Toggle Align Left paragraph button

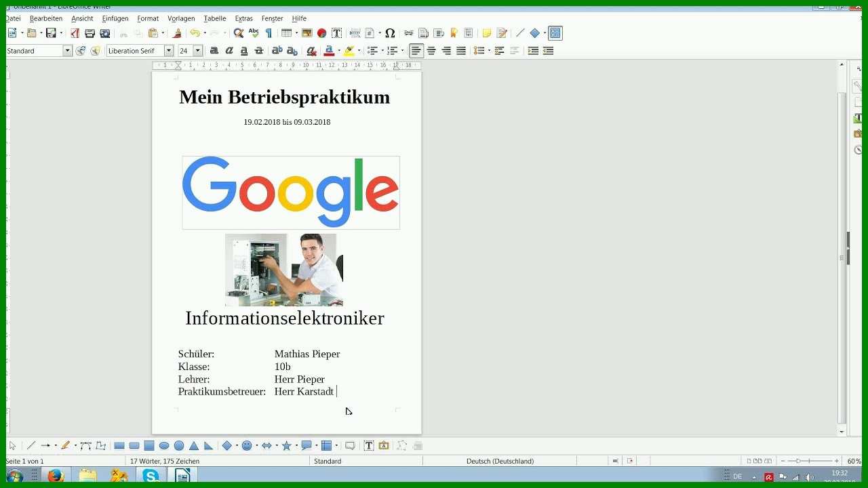tap(416, 51)
